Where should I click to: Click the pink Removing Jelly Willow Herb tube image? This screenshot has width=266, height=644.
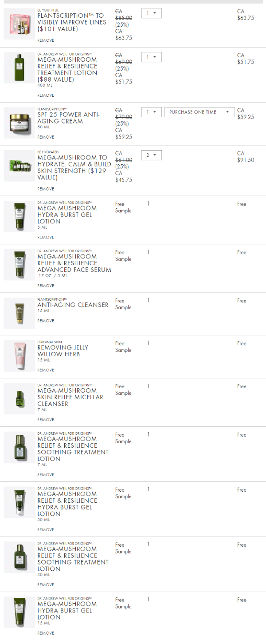pyautogui.click(x=19, y=356)
